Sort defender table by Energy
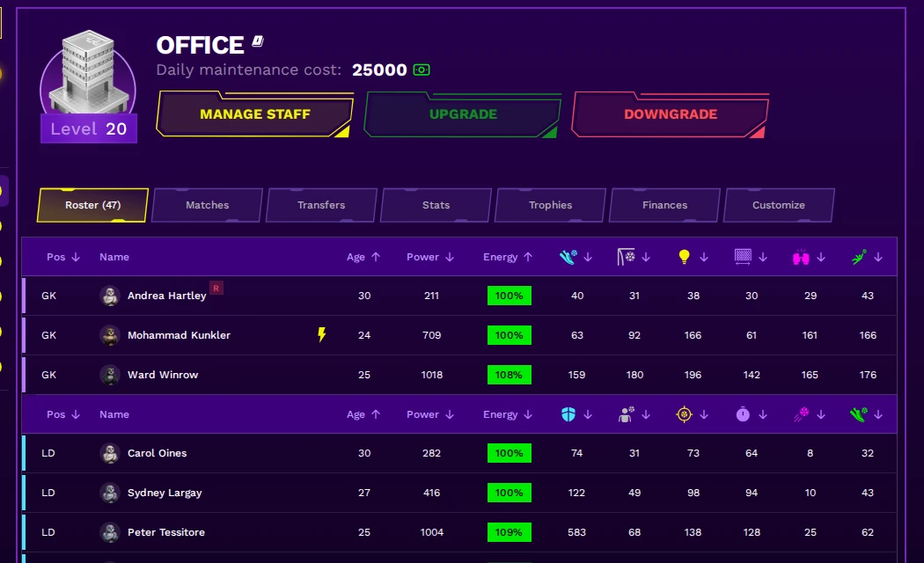924x563 pixels. [x=508, y=414]
